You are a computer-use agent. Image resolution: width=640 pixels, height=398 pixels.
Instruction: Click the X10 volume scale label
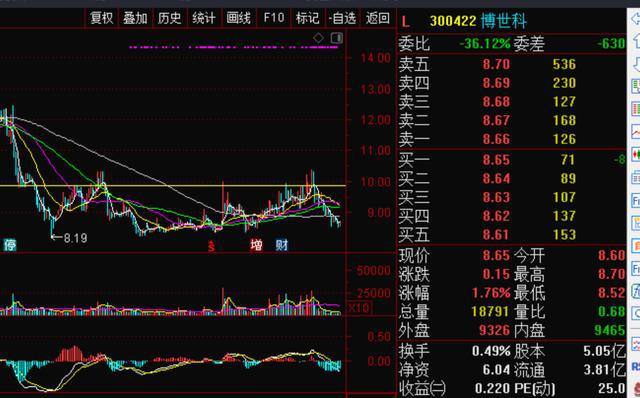(x=359, y=307)
